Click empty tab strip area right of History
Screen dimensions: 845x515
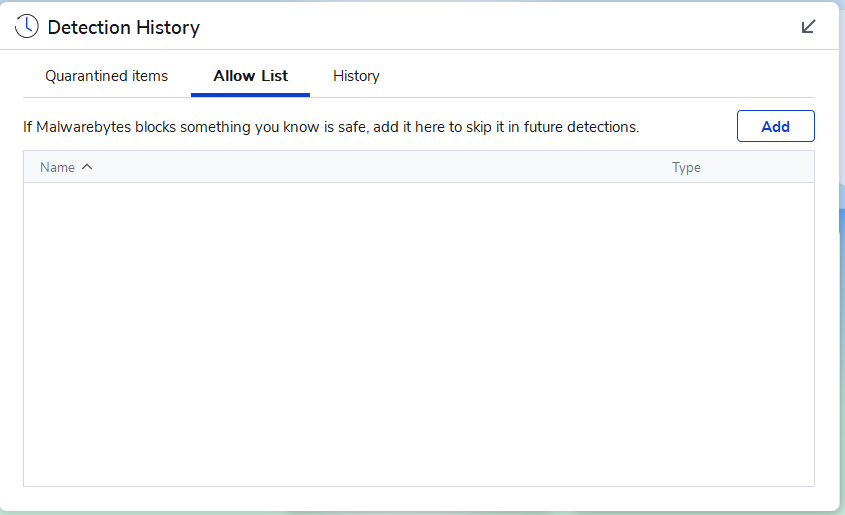(x=600, y=76)
